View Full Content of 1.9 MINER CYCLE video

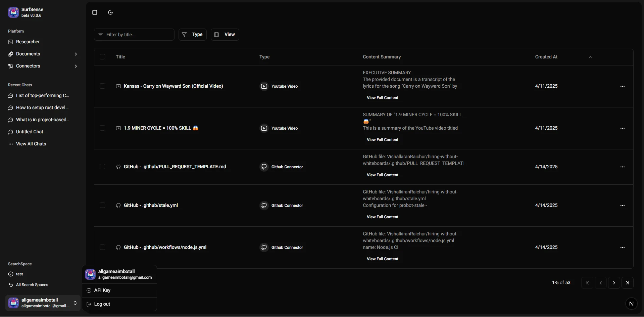382,140
